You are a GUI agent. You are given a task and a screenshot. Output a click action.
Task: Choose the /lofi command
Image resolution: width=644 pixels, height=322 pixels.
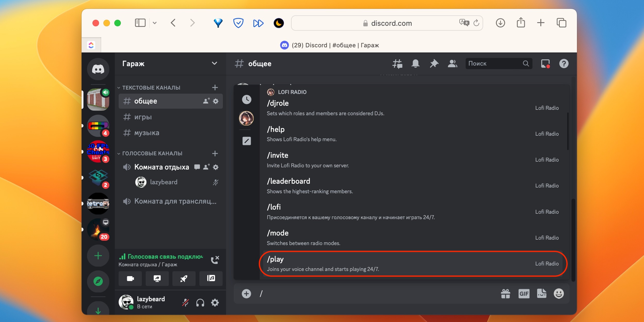click(413, 212)
